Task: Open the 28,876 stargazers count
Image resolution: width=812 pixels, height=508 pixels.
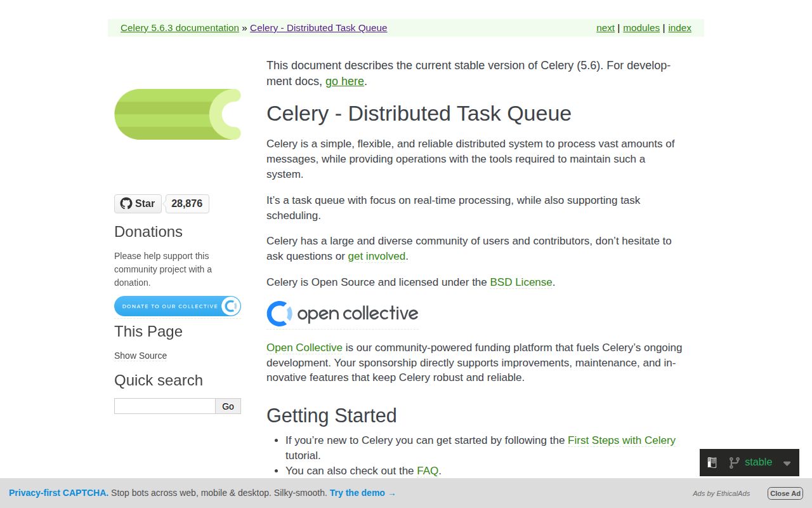Action: point(187,203)
